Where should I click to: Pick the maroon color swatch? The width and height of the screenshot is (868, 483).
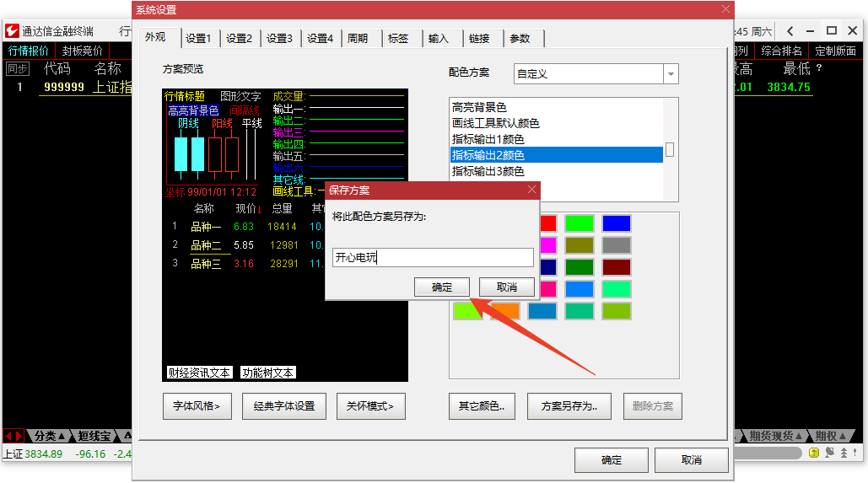coord(617,267)
